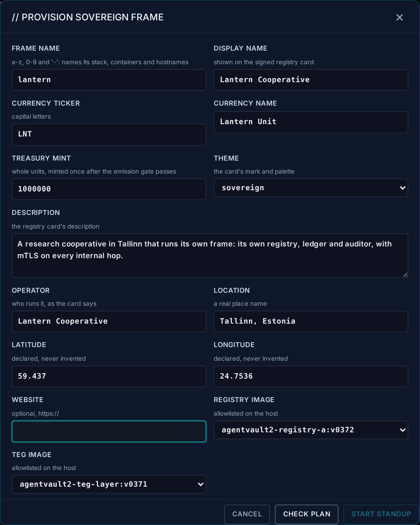Image resolution: width=420 pixels, height=525 pixels.
Task: Focus the Frame Name field with lantern
Action: point(109,80)
